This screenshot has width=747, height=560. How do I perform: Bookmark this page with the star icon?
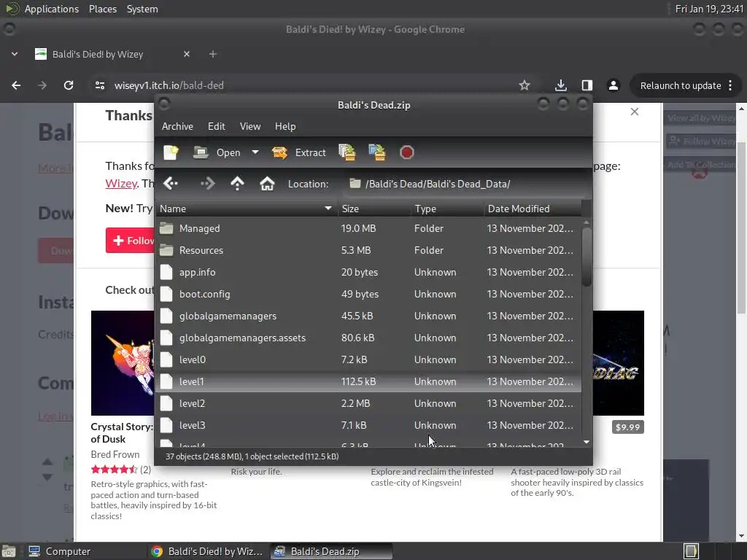[x=525, y=85]
